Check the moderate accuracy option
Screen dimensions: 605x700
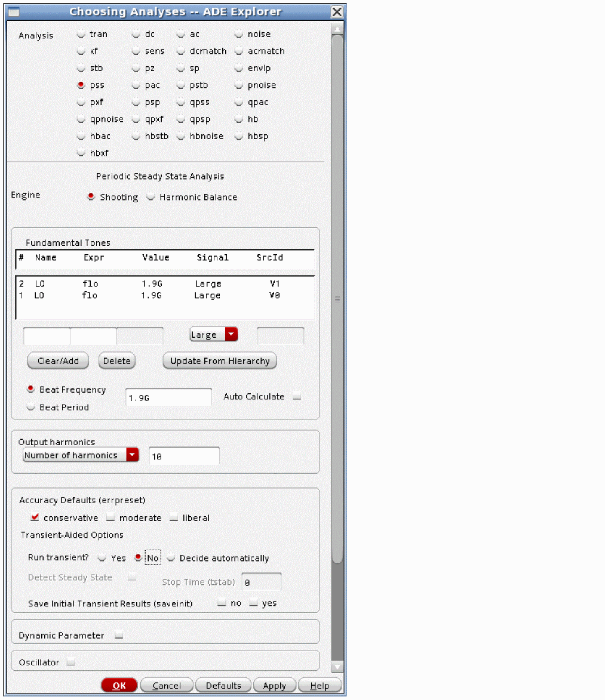110,517
